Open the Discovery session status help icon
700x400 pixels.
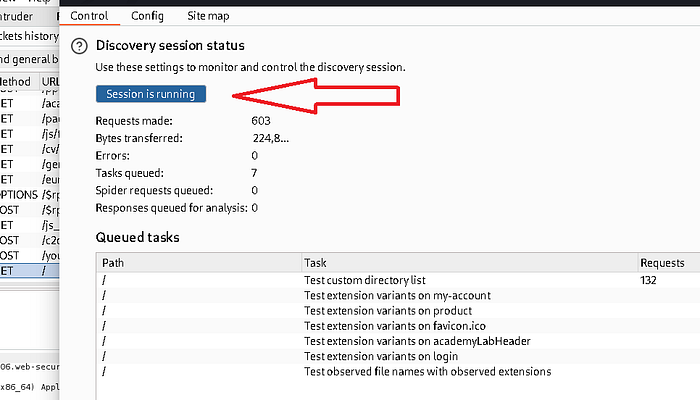79,46
